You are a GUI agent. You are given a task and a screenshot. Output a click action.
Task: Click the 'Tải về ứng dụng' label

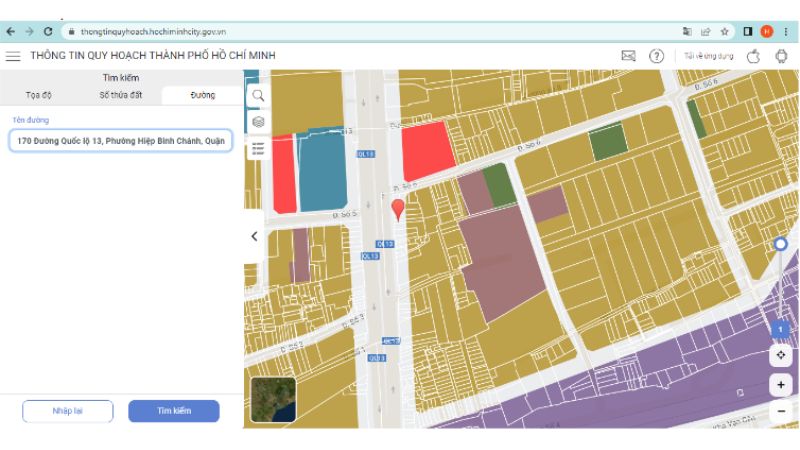(709, 56)
